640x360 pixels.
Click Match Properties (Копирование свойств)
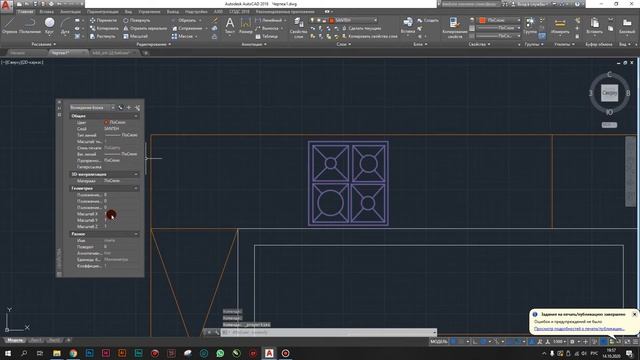pos(454,28)
